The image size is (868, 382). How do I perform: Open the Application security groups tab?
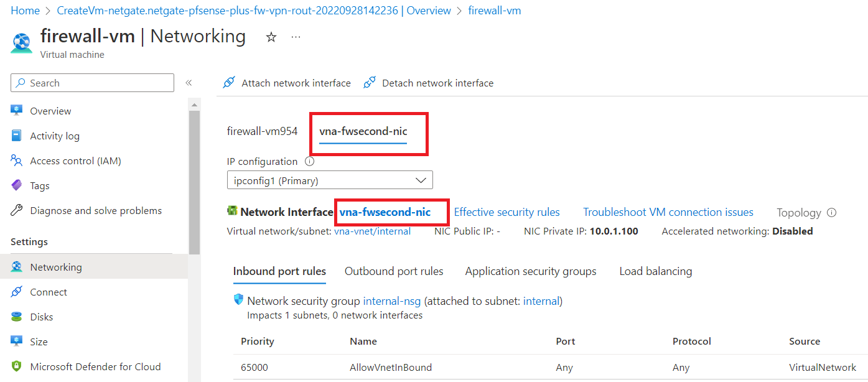click(x=530, y=271)
